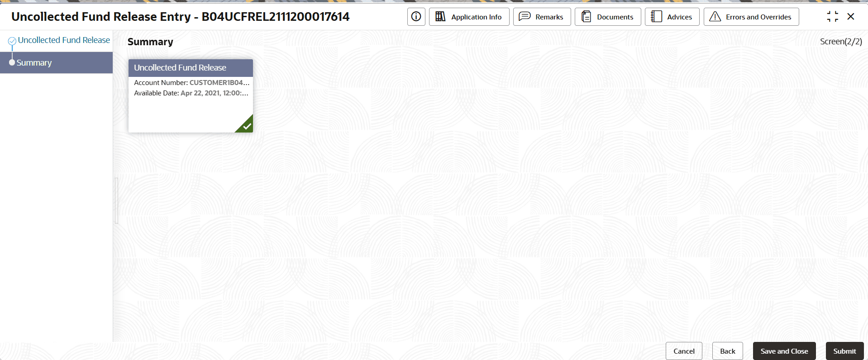Click the information circle icon
868x360 pixels.
416,17
